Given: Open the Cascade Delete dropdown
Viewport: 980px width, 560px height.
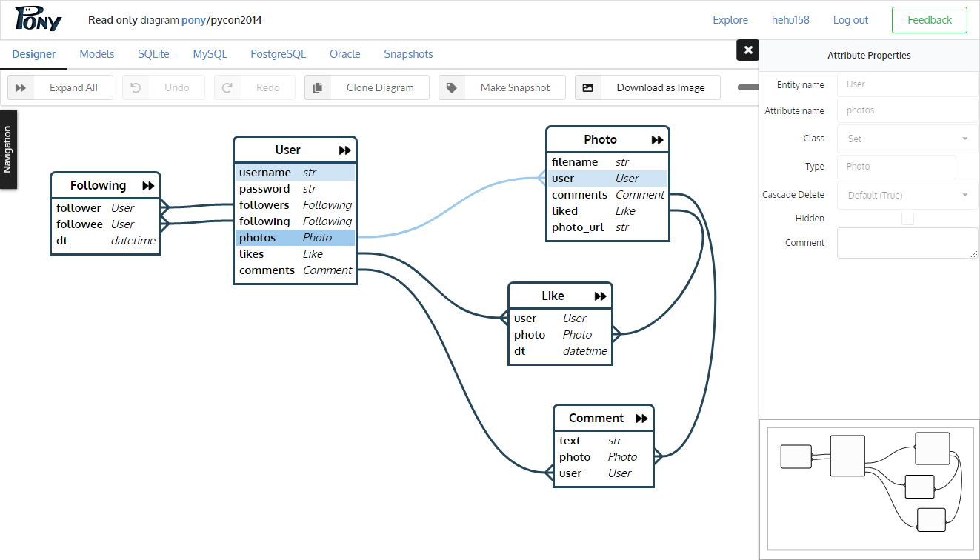Looking at the screenshot, I should [907, 195].
